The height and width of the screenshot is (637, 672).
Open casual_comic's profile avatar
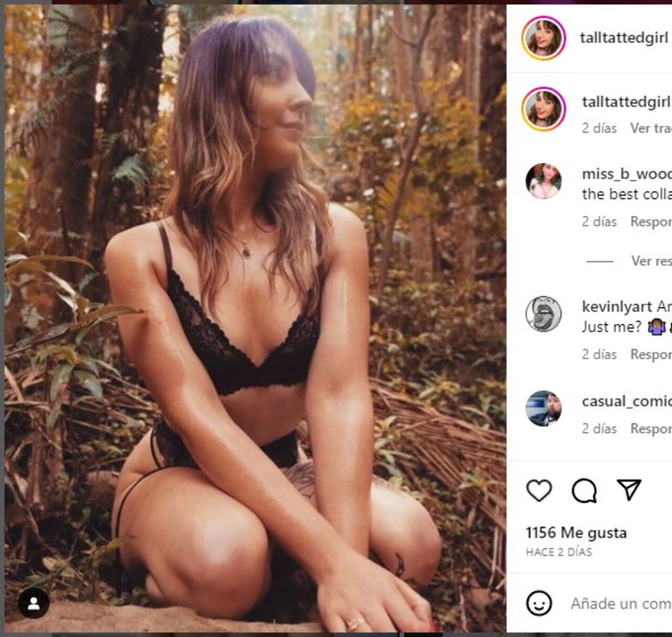point(543,408)
